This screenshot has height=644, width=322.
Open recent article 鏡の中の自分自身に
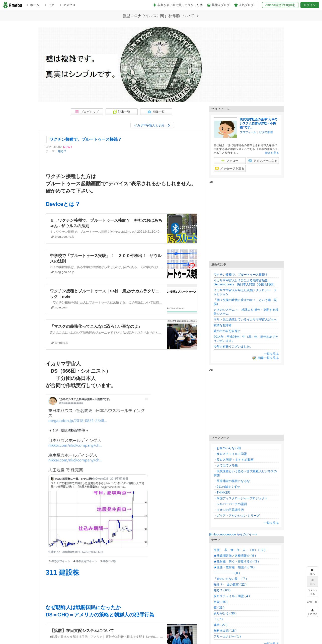click(227, 331)
